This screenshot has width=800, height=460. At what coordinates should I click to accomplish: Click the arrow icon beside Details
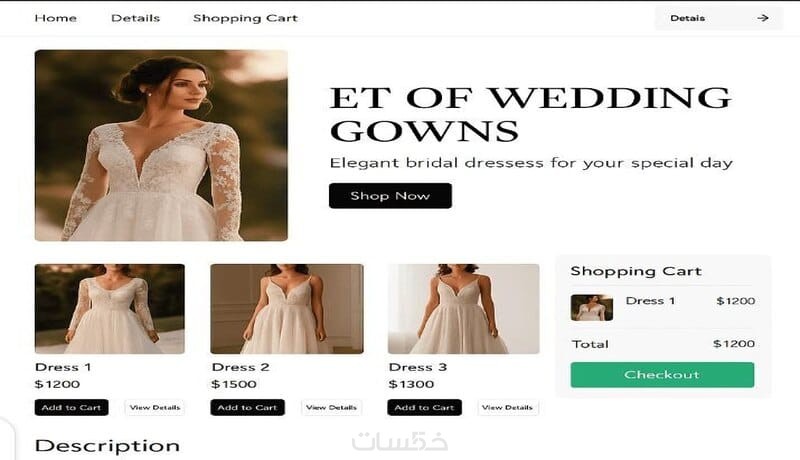763,18
